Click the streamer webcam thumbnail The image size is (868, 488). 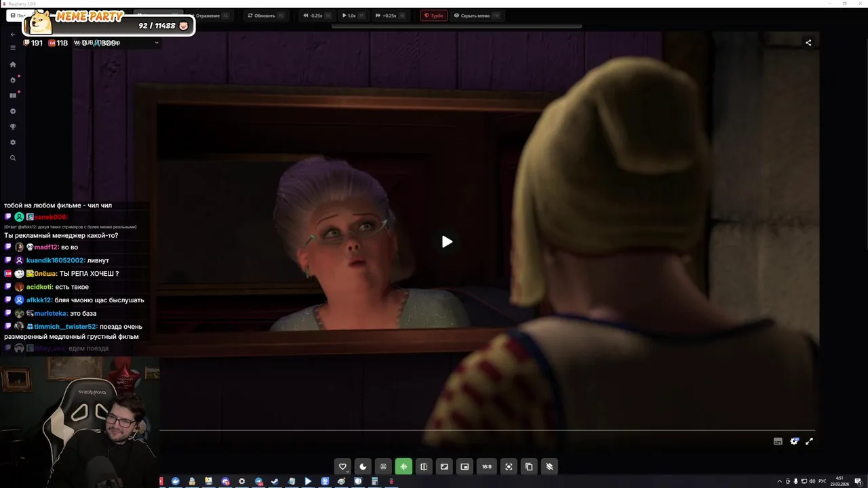80,421
